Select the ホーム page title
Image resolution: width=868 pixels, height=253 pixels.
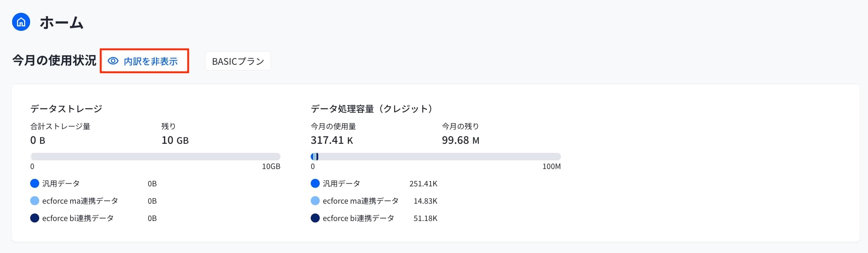(x=61, y=23)
